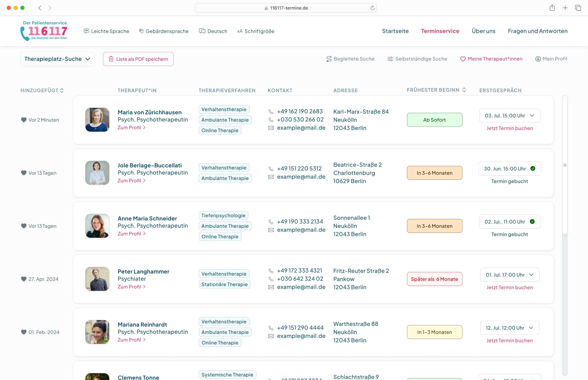This screenshot has width=588, height=380.
Task: Click the mail icon in Mariana Reinhardt's row
Action: click(x=271, y=336)
